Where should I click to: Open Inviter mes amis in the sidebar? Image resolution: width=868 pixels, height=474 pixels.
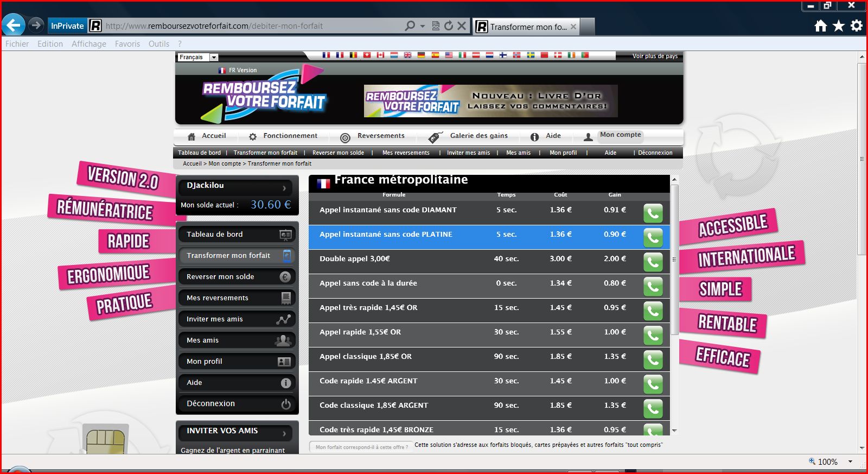pos(237,319)
